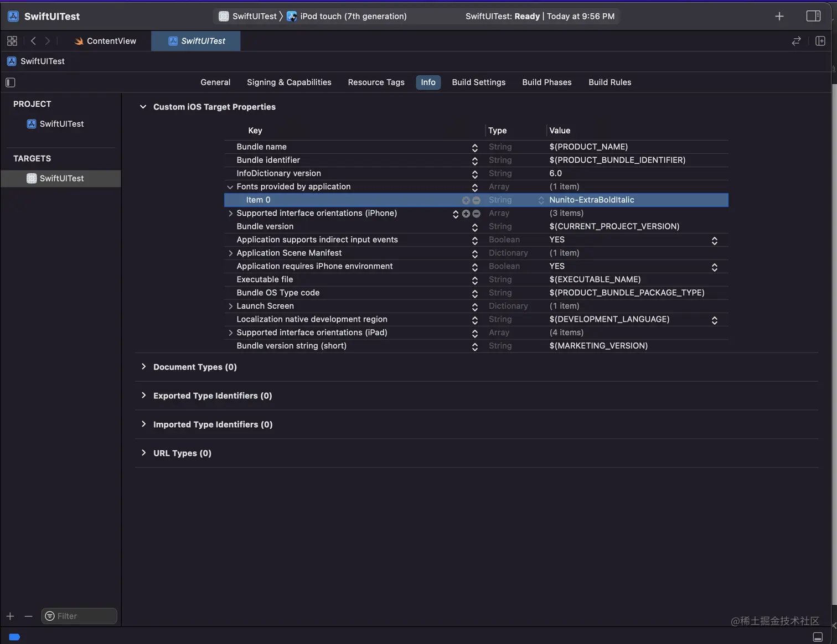The width and height of the screenshot is (837, 644).
Task: Click the filter icon in target filter
Action: 50,616
